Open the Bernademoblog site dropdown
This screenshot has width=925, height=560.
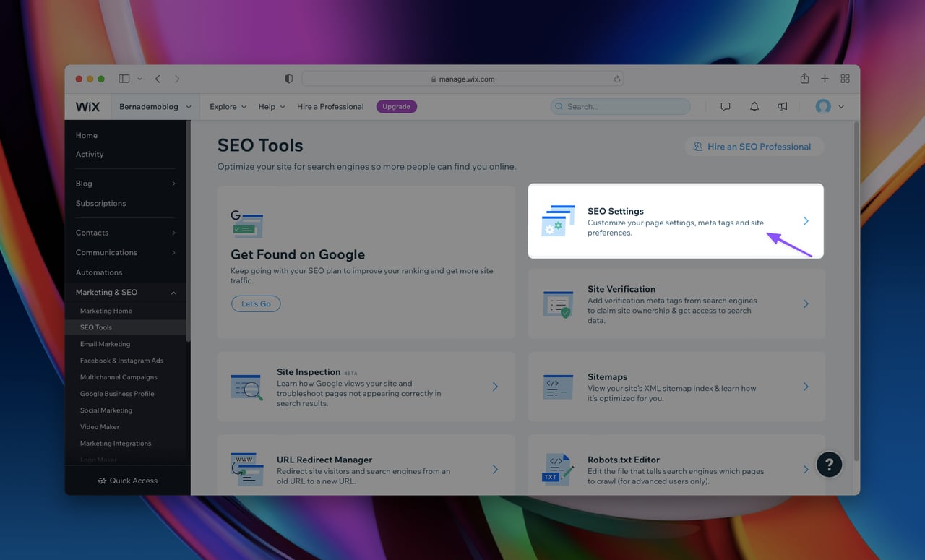(155, 107)
